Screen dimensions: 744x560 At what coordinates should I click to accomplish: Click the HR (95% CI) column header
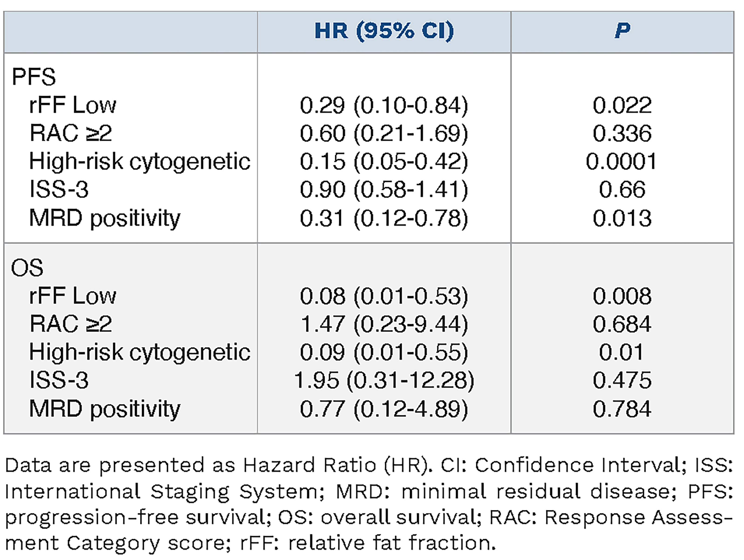point(384,31)
